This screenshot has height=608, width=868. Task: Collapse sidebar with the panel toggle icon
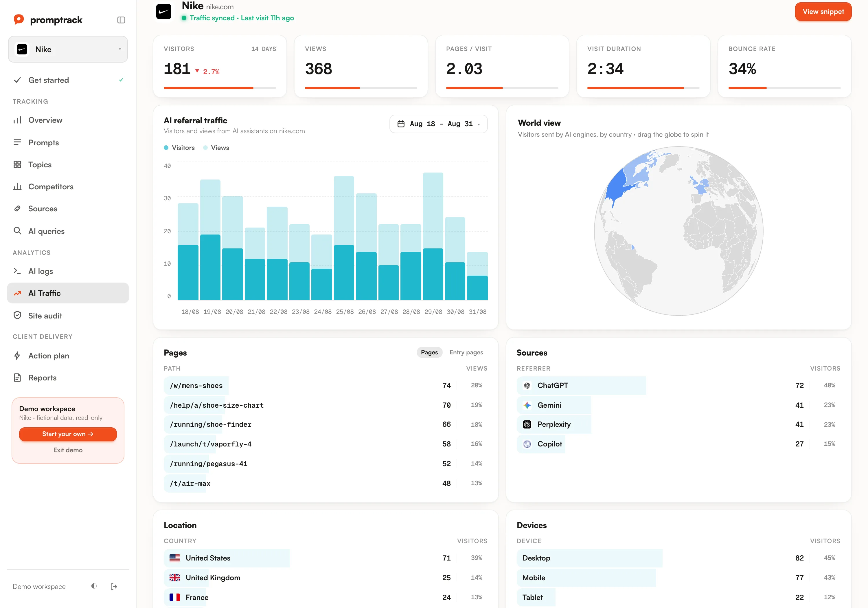[121, 20]
